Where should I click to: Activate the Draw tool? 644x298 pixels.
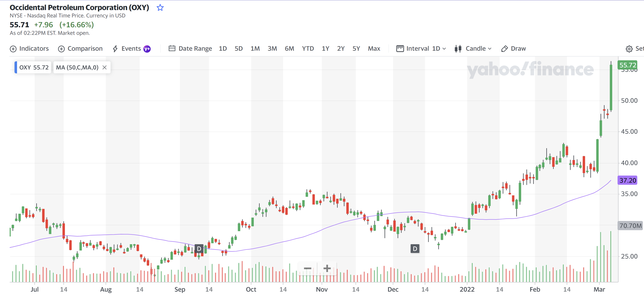point(514,48)
